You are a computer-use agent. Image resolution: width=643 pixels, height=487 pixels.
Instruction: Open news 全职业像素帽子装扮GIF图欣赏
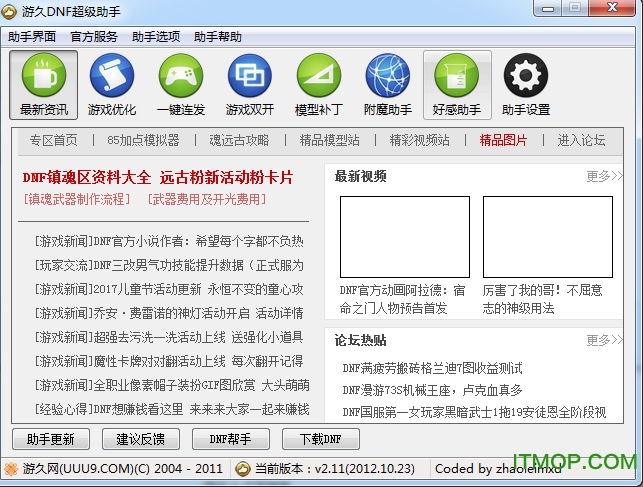pos(172,385)
